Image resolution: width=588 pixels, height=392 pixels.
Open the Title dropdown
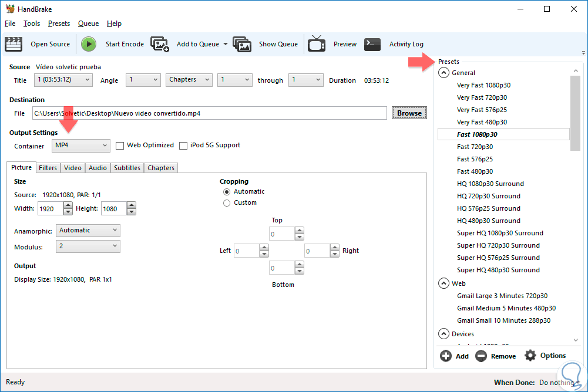point(63,80)
